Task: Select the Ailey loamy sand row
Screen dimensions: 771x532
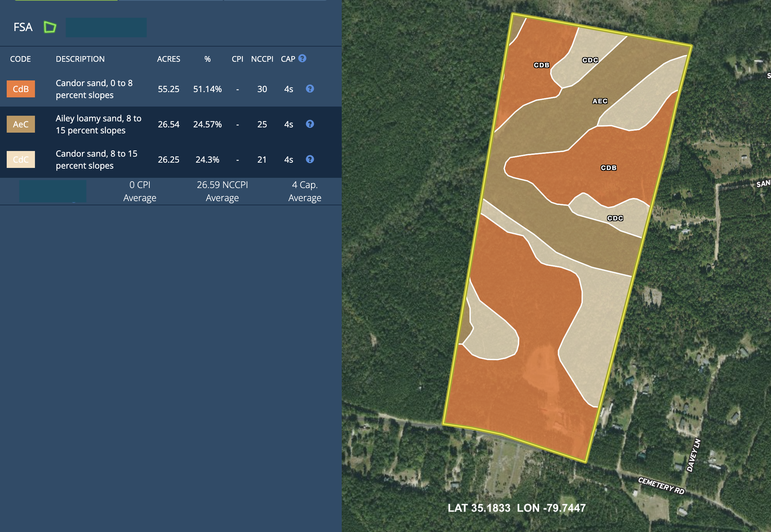Action: point(98,124)
